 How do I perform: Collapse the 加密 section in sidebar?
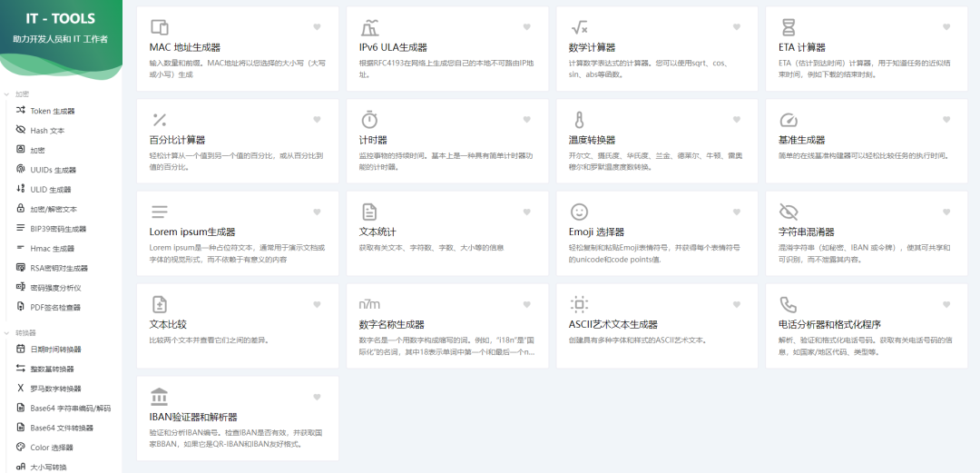click(x=23, y=94)
